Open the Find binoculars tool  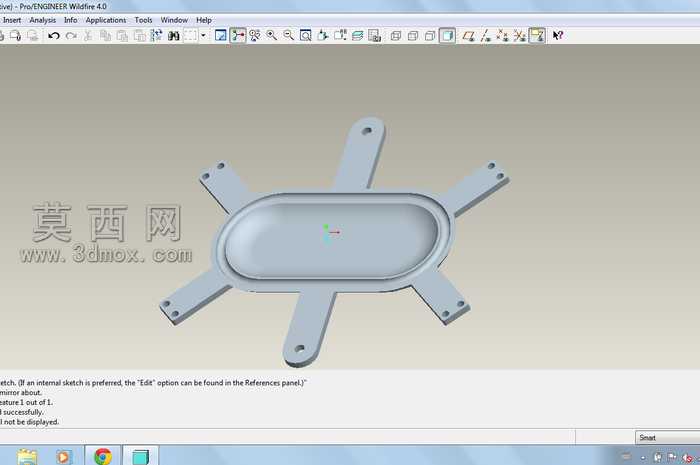click(x=174, y=36)
